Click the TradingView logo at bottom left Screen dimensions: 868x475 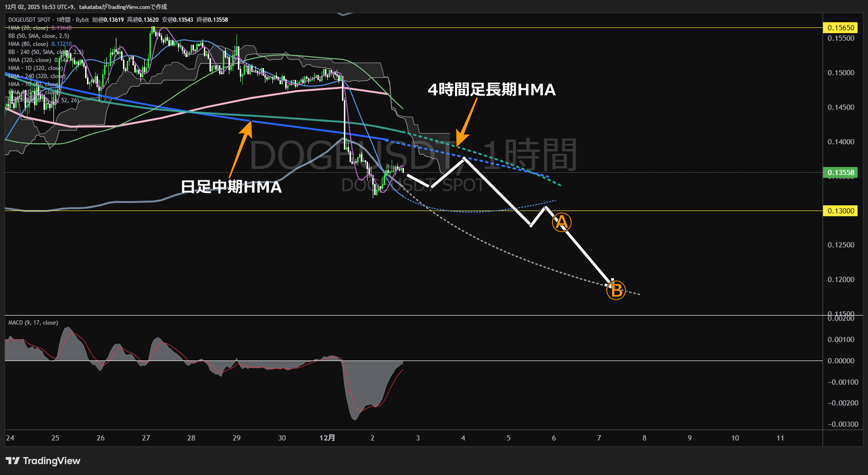[x=43, y=461]
